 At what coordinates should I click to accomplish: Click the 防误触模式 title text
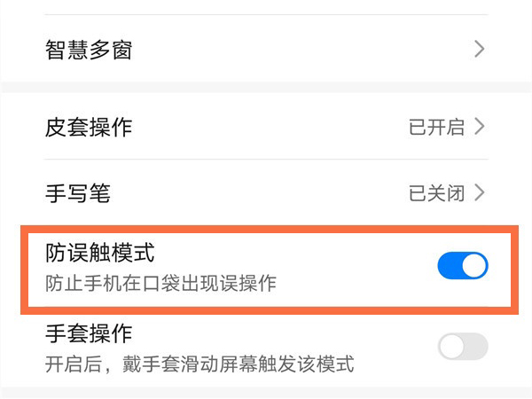(99, 253)
